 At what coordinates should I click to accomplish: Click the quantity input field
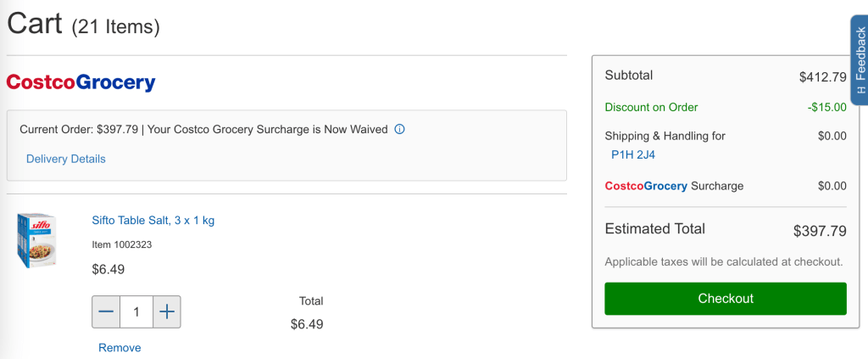click(x=136, y=312)
